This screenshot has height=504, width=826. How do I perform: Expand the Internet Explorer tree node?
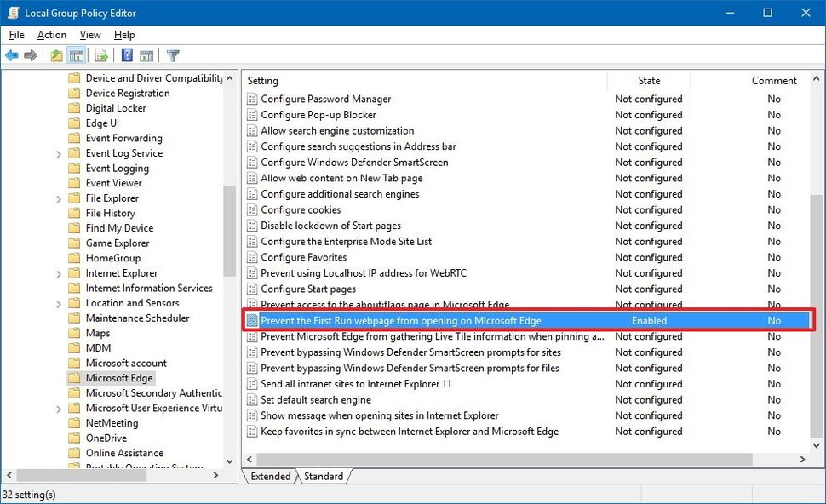pos(58,272)
